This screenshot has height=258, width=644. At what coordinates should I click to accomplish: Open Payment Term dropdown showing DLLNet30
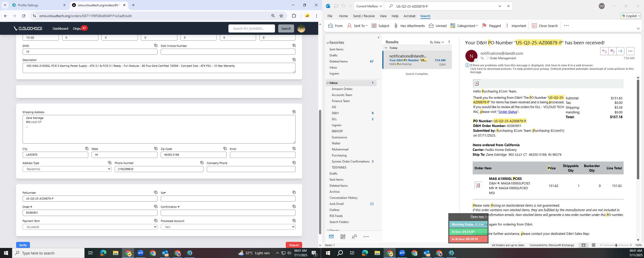[90, 227]
